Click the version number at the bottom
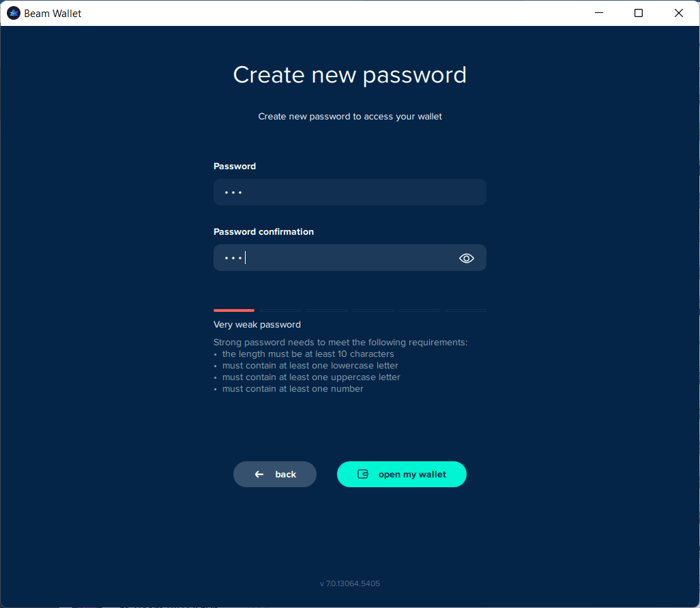The width and height of the screenshot is (700, 608). pos(349,583)
